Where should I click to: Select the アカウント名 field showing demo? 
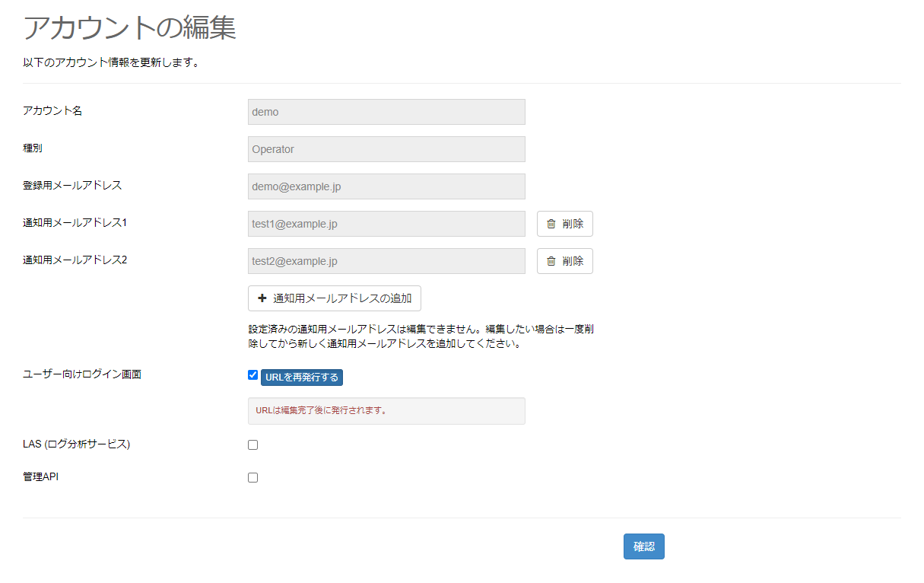click(386, 111)
